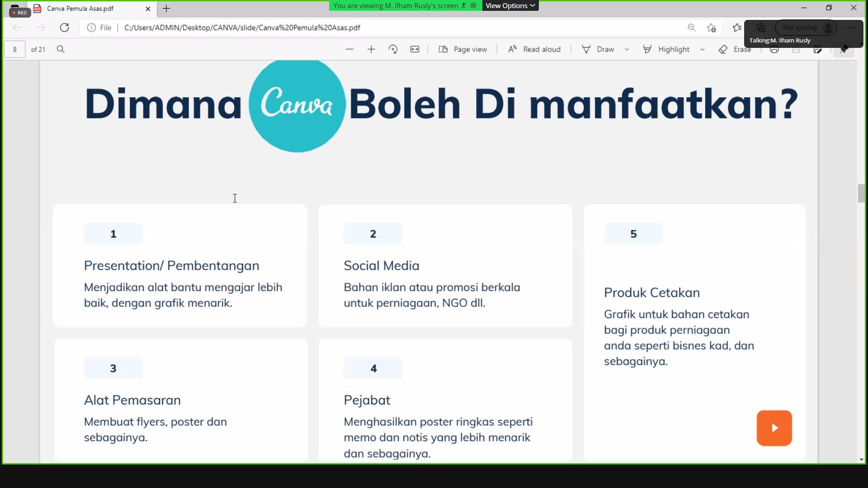Viewport: 868px width, 488px height.
Task: Click the 'Produk Cetakan' card heading
Action: (x=652, y=293)
